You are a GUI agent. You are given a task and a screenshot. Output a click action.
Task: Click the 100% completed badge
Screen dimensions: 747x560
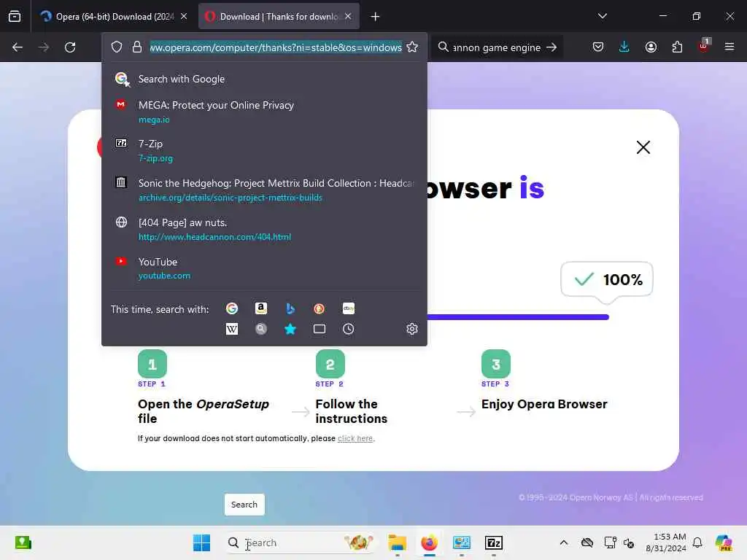point(607,279)
